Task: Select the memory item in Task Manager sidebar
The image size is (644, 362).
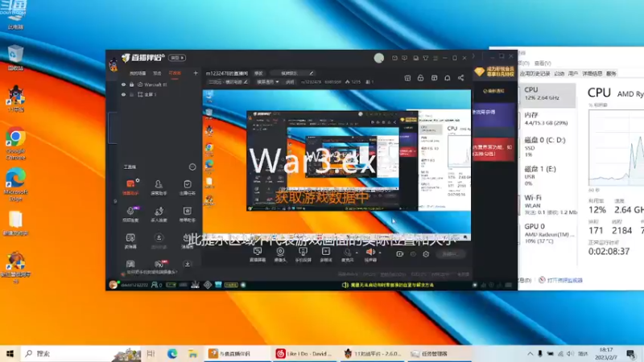Action: pyautogui.click(x=547, y=118)
